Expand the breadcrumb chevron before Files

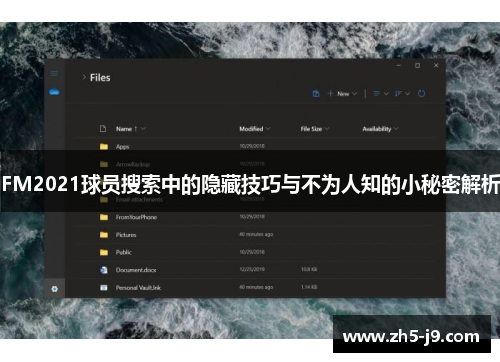84,77
